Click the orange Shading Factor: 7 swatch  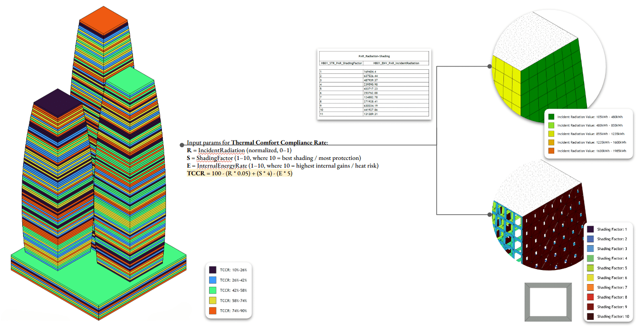point(590,288)
